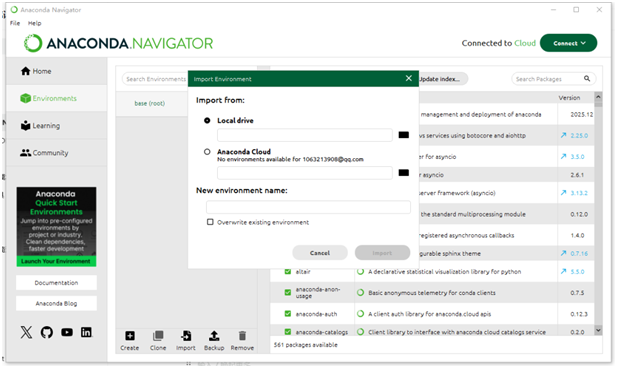Cancel the import dialog
The image size is (617, 368).
pyautogui.click(x=320, y=253)
